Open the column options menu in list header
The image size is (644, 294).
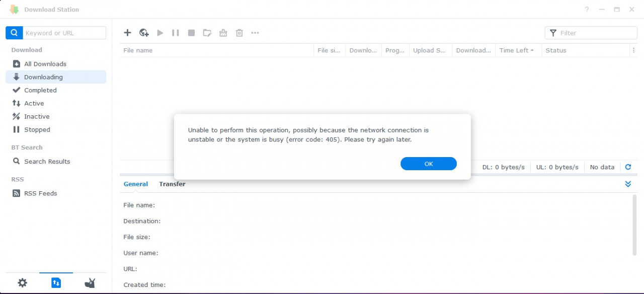(633, 50)
